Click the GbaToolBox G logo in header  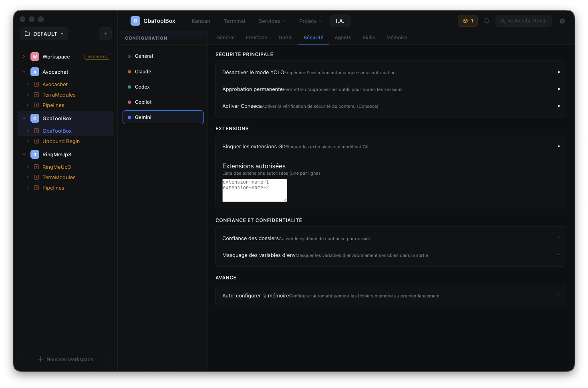[135, 21]
